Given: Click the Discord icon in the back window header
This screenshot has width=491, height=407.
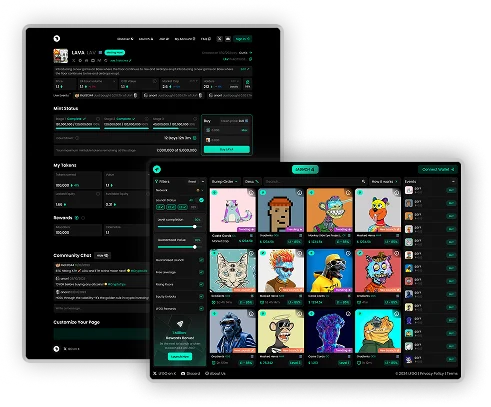Looking at the screenshot, I should [228, 39].
